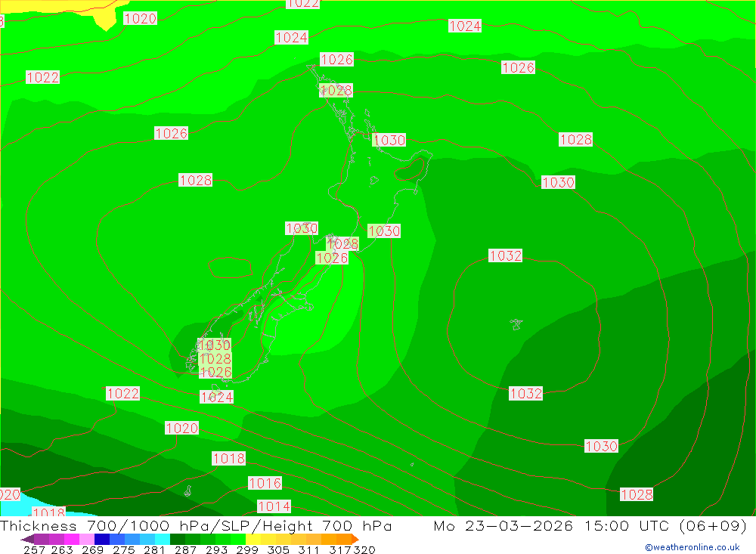Select the darkest green legend swatch
Image resolution: width=756 pixels, height=554 pixels.
click(x=178, y=539)
